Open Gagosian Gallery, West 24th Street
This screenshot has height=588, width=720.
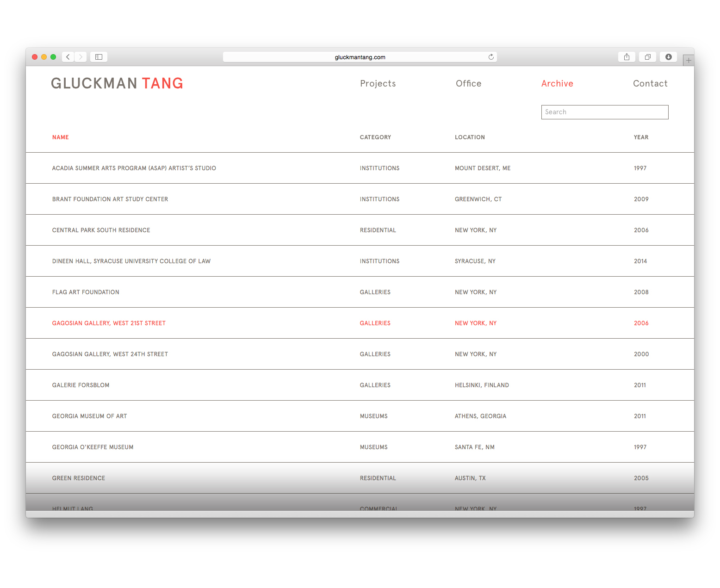[x=110, y=354]
